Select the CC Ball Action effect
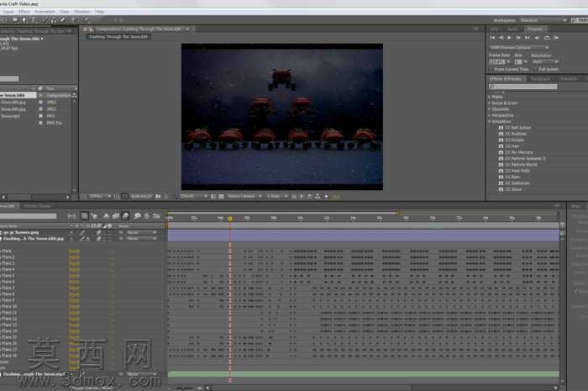This screenshot has height=391, width=588. coord(518,128)
